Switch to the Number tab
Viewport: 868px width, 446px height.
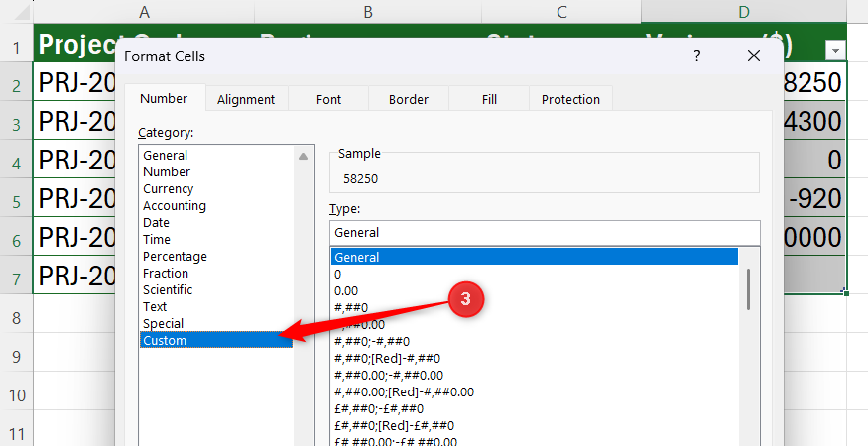click(164, 98)
